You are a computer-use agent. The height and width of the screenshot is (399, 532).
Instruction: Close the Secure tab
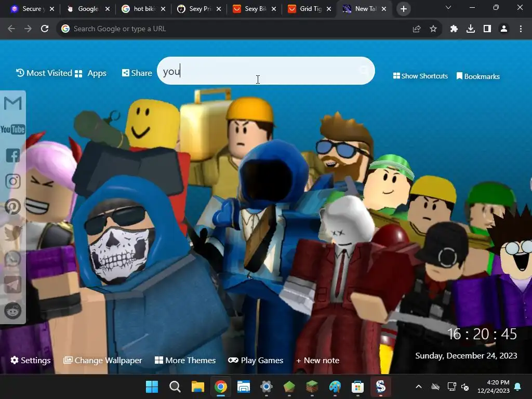click(52, 9)
